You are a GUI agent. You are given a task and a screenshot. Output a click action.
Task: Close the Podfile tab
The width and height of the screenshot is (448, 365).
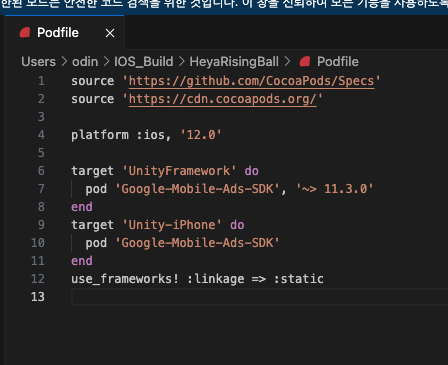pyautogui.click(x=110, y=33)
